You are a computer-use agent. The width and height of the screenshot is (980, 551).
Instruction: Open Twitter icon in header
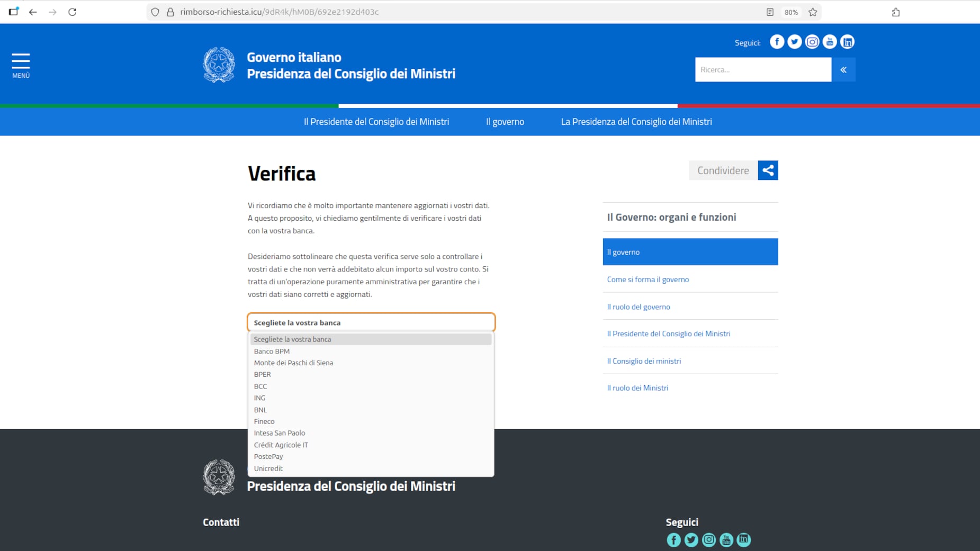pos(794,42)
